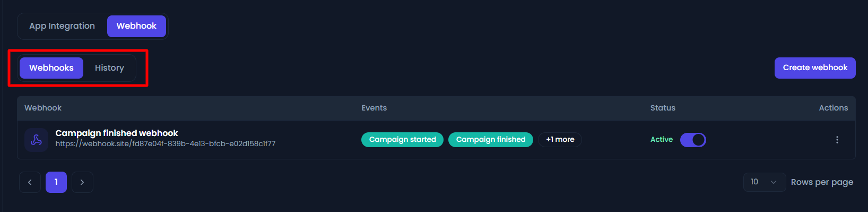Click the Campaign finished webhook name

point(117,133)
